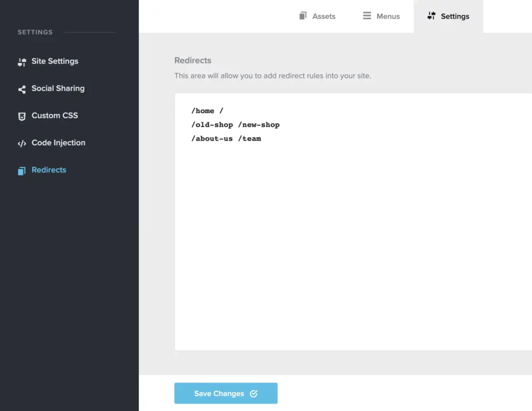
Task: Navigate to Social Sharing settings
Action: click(x=58, y=88)
